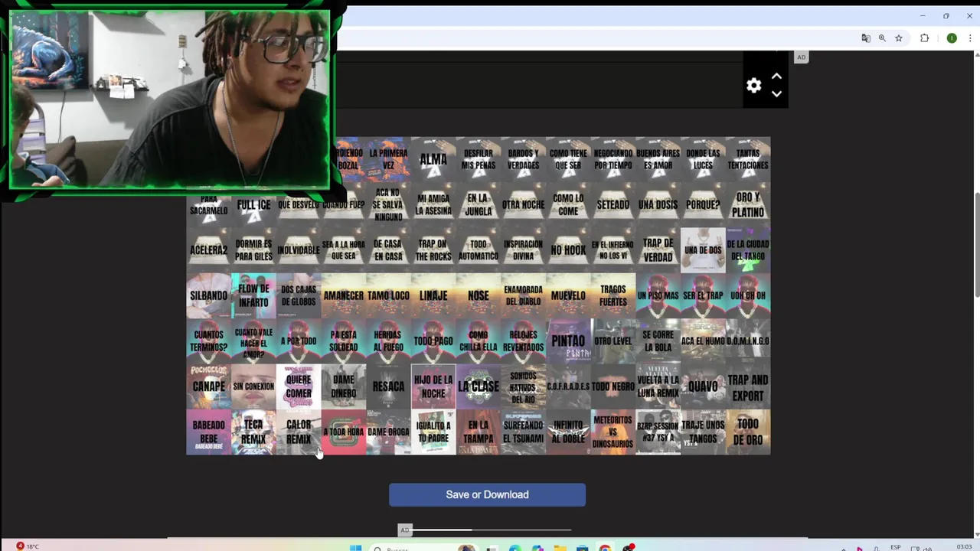
Task: Choose the TRAP DE VERDAD tile
Action: (658, 250)
